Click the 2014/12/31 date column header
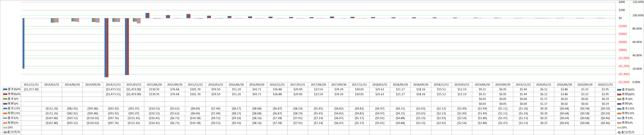This screenshot has height=135, width=644. coord(113,85)
